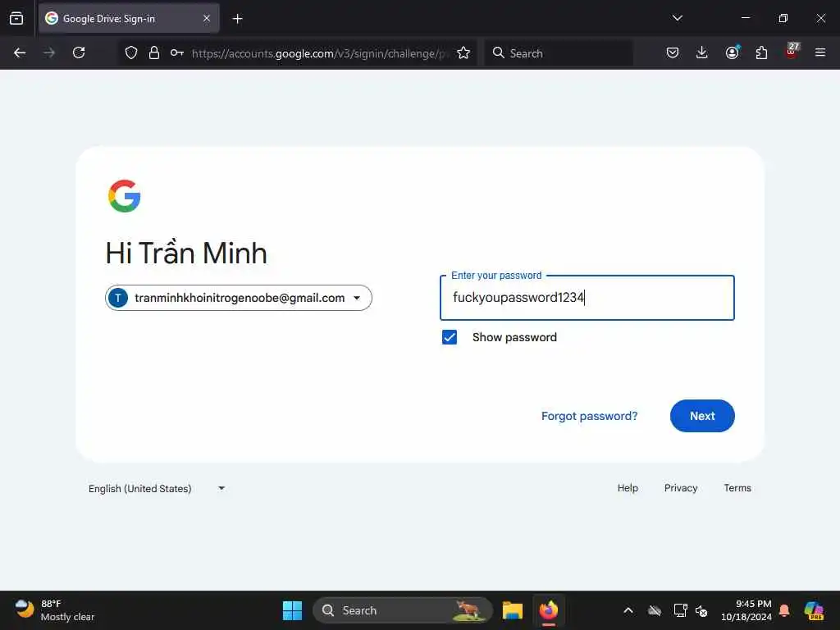Open the Terms link
Screen dimensions: 840x630
737,488
